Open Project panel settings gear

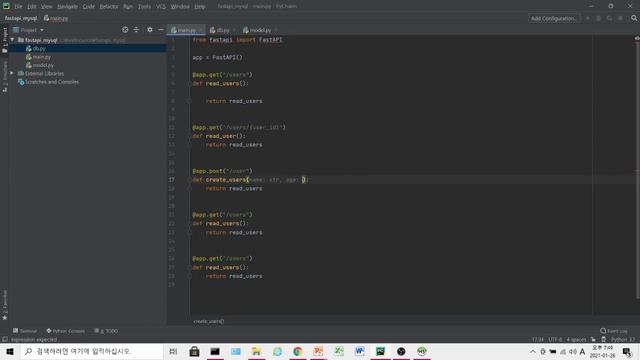150,30
